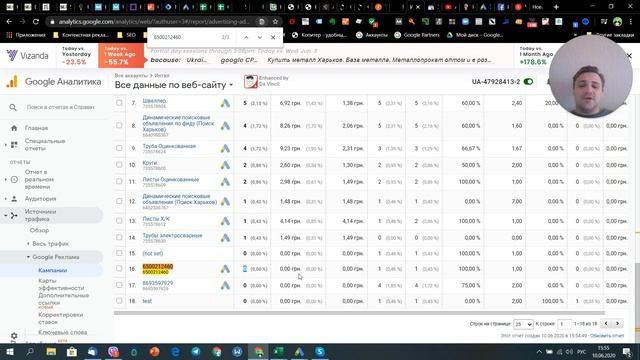640x360 pixels.
Task: Open Excel from the taskbar
Action: [x=279, y=351]
